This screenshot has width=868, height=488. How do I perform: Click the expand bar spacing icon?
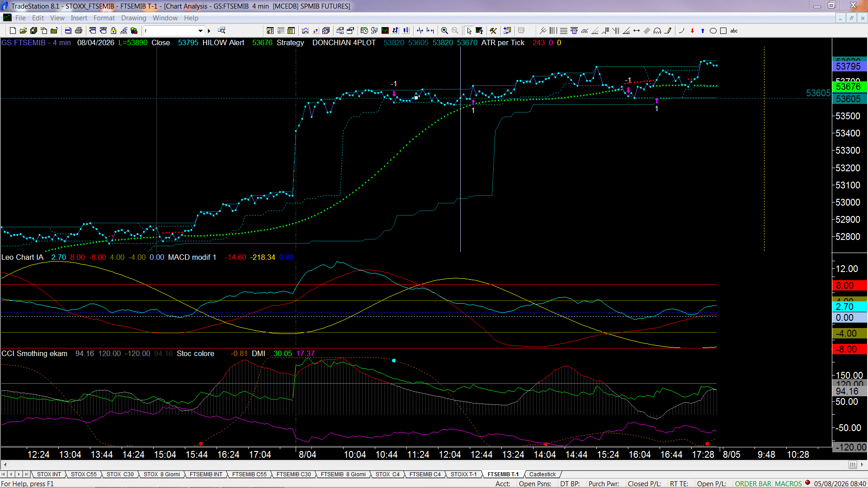click(x=430, y=31)
